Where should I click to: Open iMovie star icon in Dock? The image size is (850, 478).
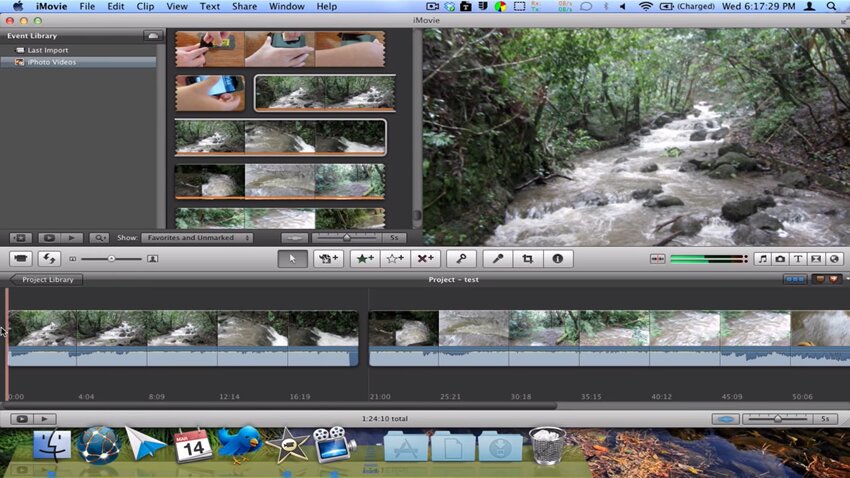tap(287, 445)
